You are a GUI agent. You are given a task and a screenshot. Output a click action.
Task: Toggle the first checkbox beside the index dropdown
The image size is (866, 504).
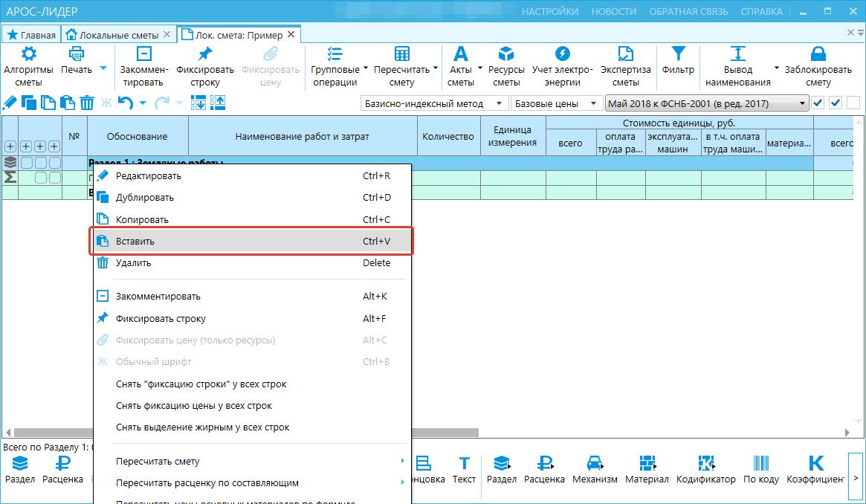tap(818, 103)
